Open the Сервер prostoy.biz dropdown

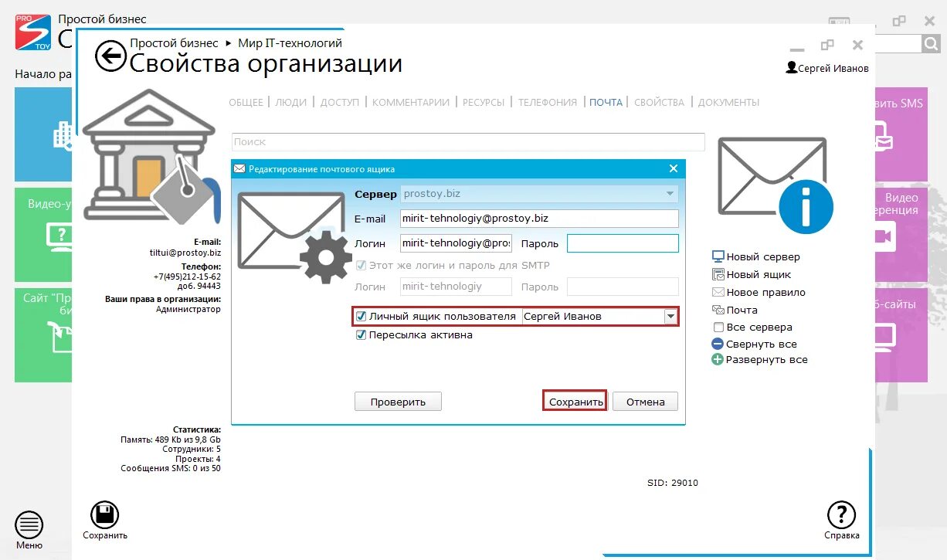coord(539,195)
